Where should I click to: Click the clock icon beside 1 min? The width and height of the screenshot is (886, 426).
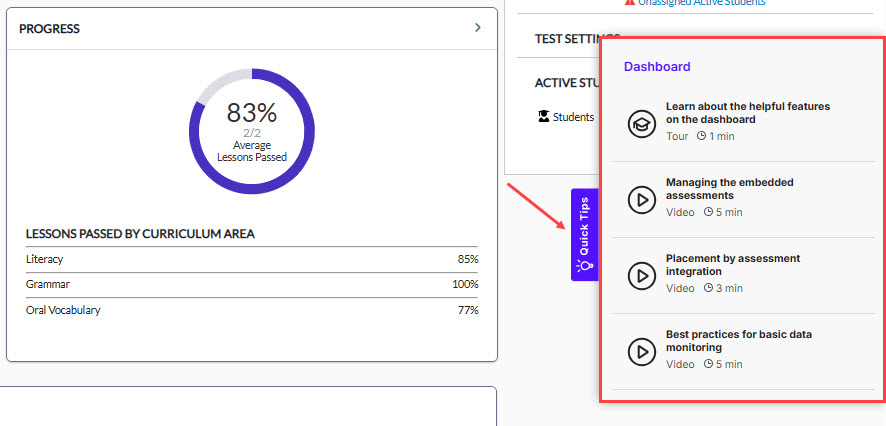coord(702,136)
